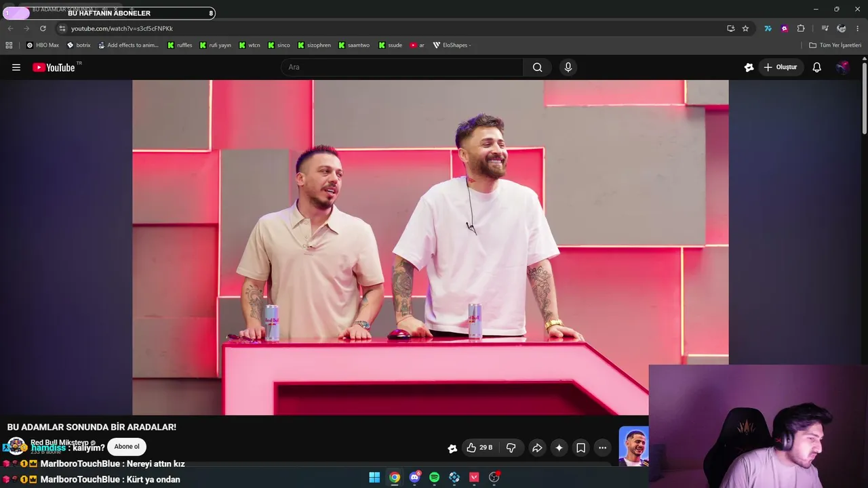Image resolution: width=868 pixels, height=488 pixels.
Task: Open the Red Bull Miksteyp channel avatar
Action: [16, 447]
